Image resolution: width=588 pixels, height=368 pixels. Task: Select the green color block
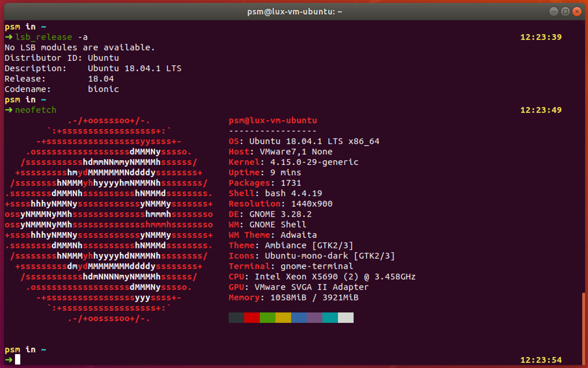pyautogui.click(x=267, y=318)
